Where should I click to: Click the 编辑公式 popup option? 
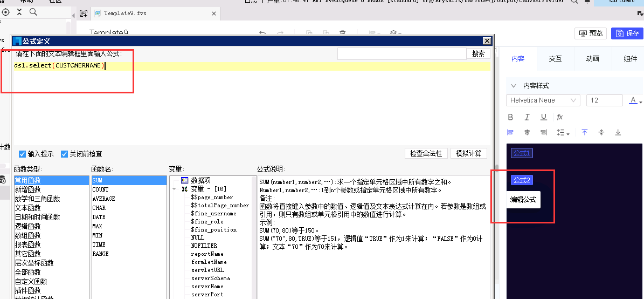(523, 200)
